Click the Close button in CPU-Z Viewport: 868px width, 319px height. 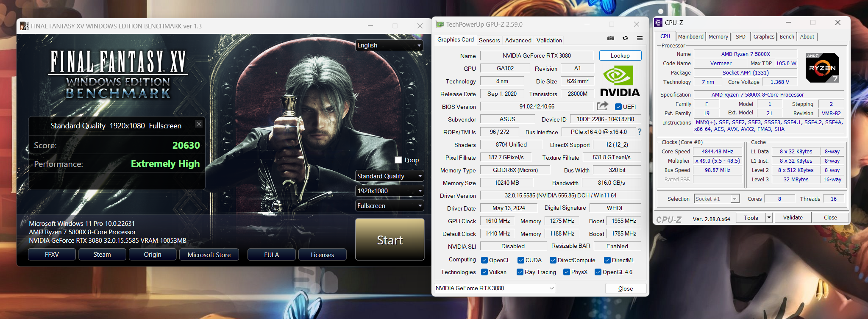[830, 218]
